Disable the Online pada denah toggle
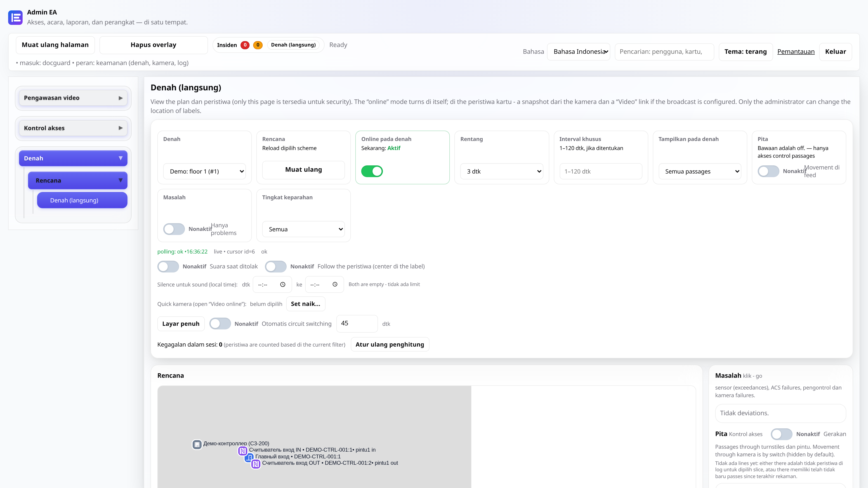Image resolution: width=868 pixels, height=488 pixels. pyautogui.click(x=372, y=171)
